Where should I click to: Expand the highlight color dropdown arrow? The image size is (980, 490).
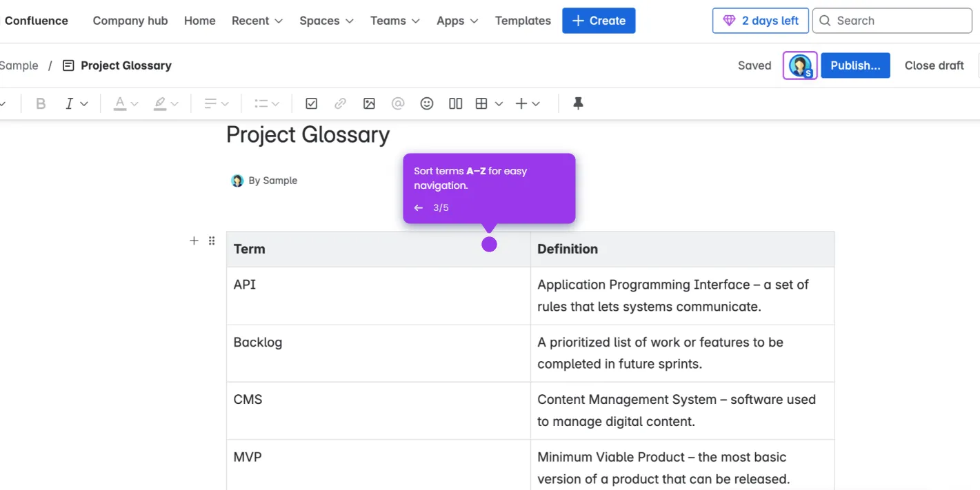click(174, 103)
